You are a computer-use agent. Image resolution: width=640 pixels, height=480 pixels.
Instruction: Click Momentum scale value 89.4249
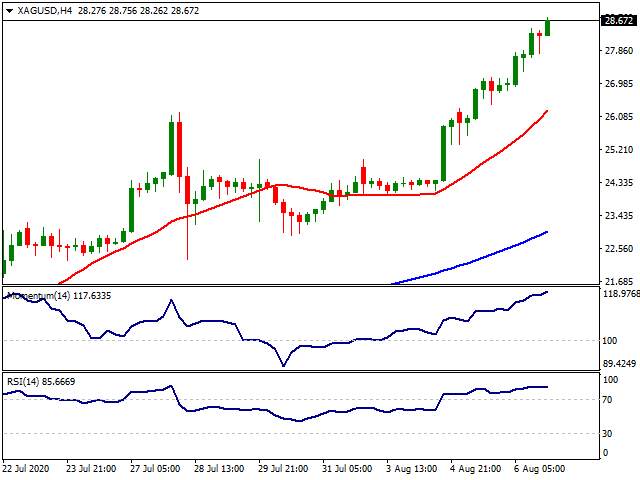(620, 364)
